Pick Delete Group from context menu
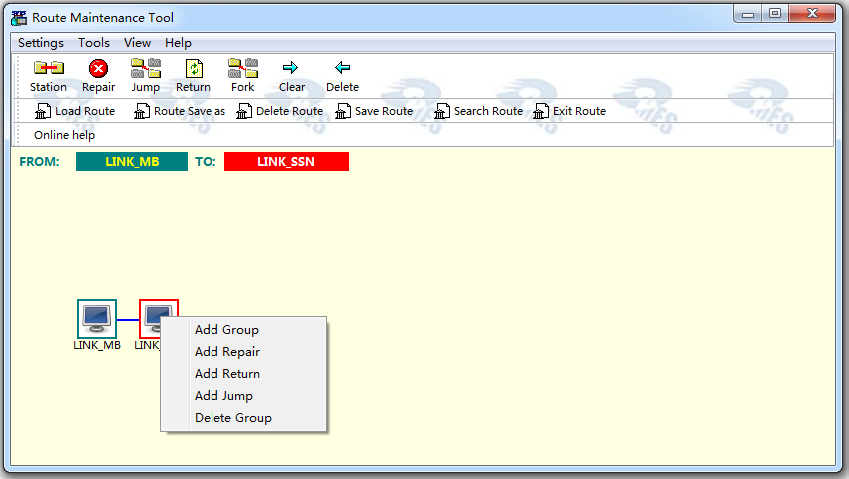This screenshot has height=479, width=849. [233, 418]
